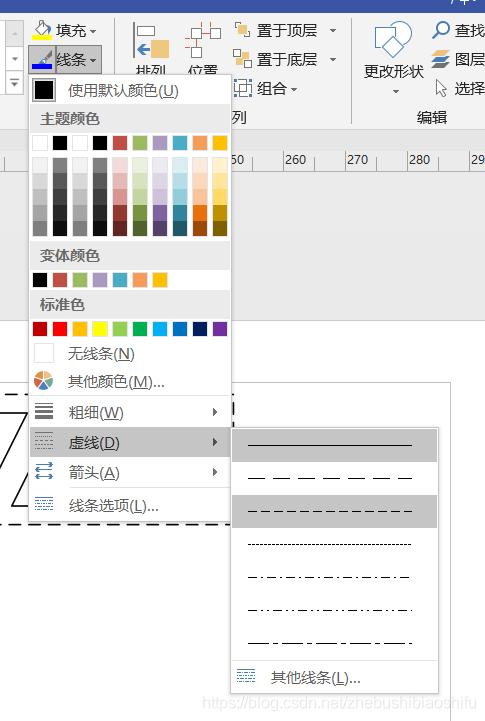The image size is (485, 721).
Task: Select the solid line style
Action: point(335,445)
